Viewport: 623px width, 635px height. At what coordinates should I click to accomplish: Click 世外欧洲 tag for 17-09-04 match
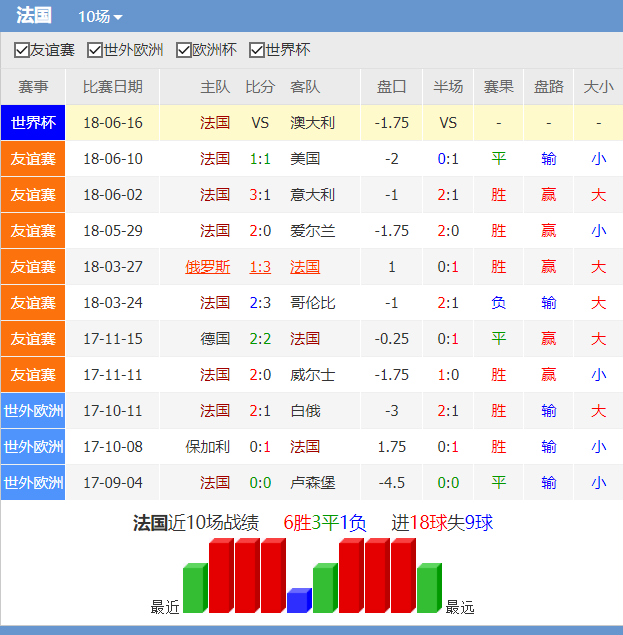coord(33,483)
